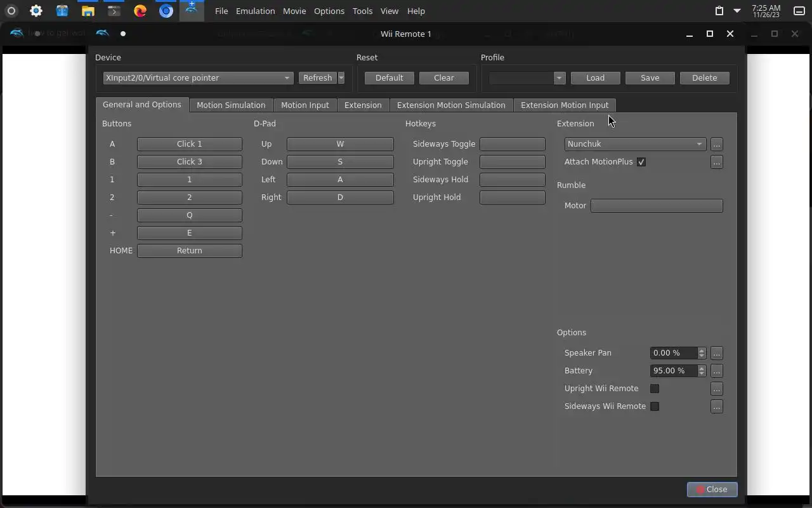Screen dimensions: 812x508
Task: Click the Refresh devices button
Action: (x=318, y=78)
